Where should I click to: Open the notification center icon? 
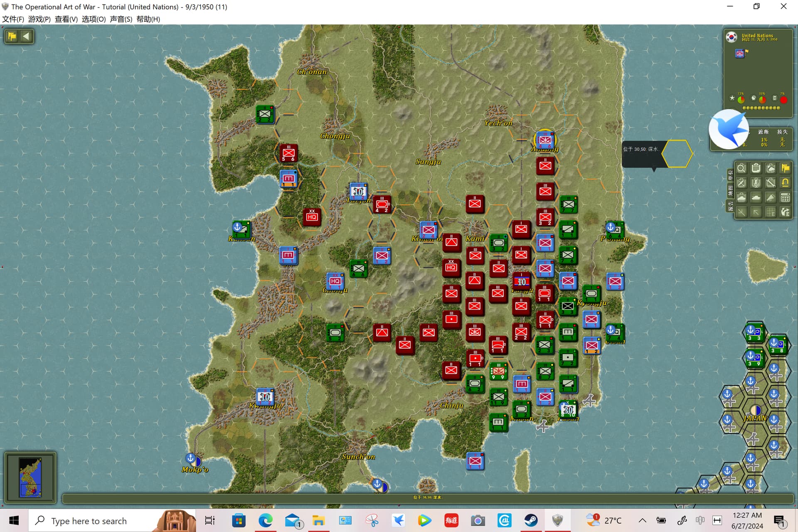coord(779,520)
